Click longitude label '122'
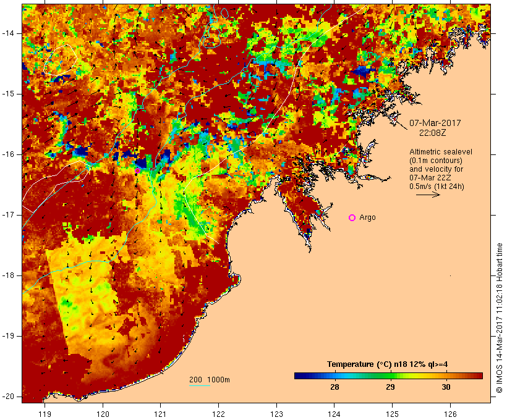The image size is (507, 420). click(x=219, y=414)
